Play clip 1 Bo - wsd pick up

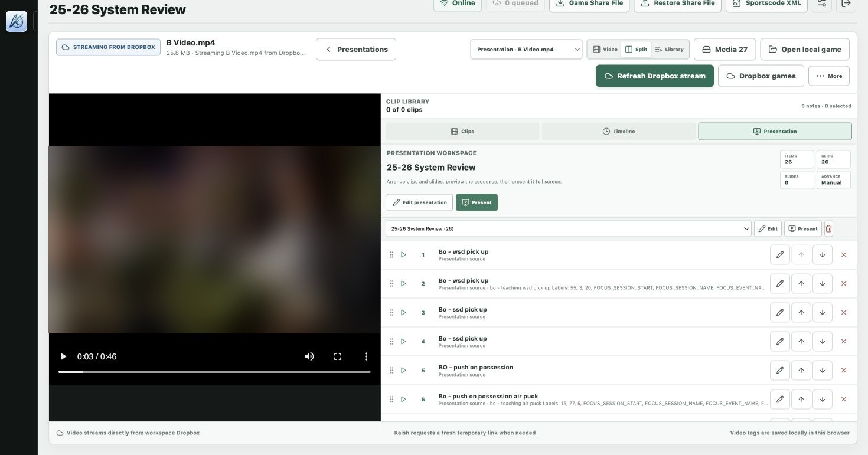403,255
